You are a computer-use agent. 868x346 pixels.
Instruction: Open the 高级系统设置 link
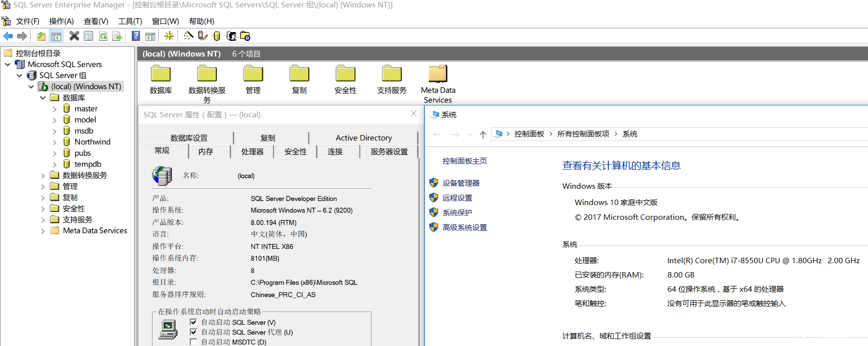coord(465,227)
